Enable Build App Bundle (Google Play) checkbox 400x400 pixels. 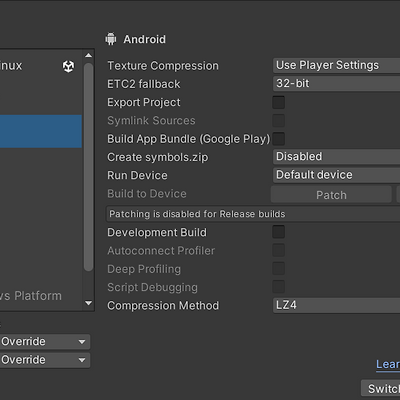pyautogui.click(x=278, y=139)
